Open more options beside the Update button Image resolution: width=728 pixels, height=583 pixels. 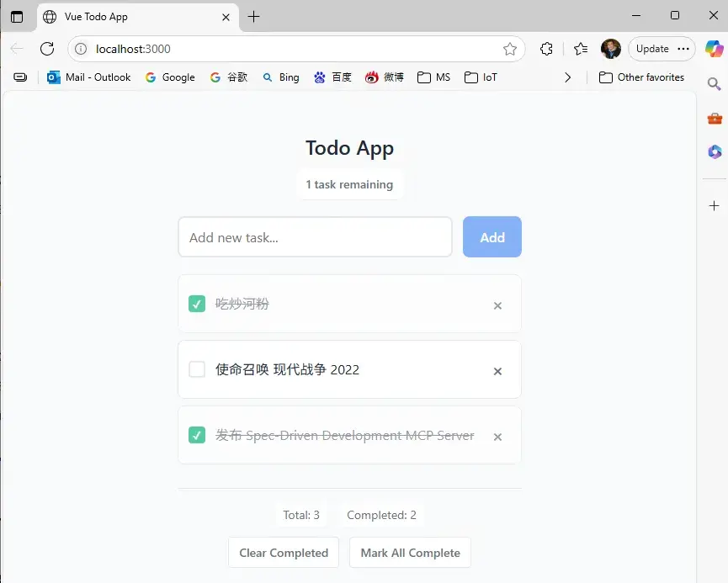(683, 49)
